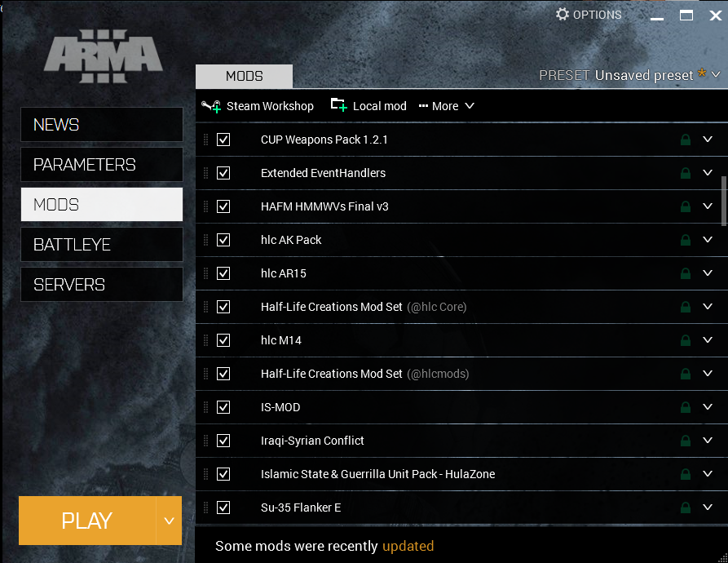Click lock icon on Su-35 Flanker E row
Screen dimensions: 728x563
click(686, 508)
